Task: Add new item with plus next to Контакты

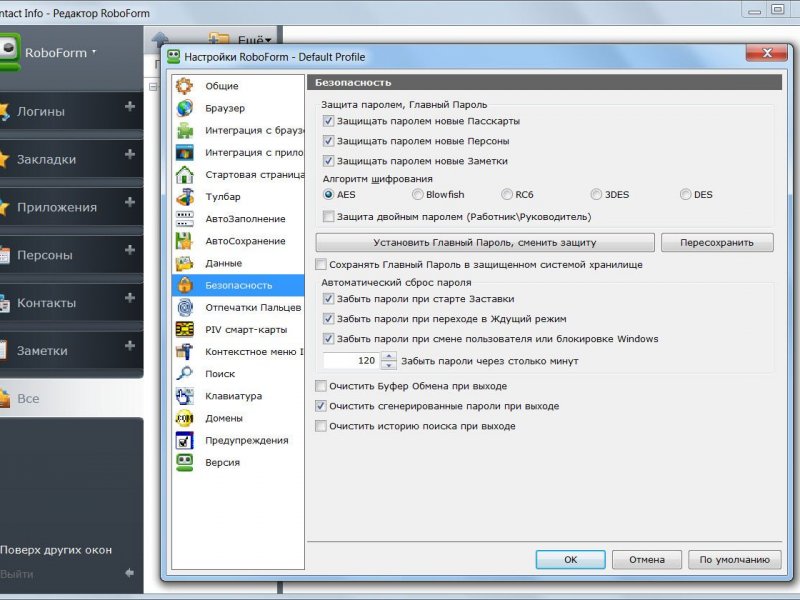Action: tap(130, 298)
